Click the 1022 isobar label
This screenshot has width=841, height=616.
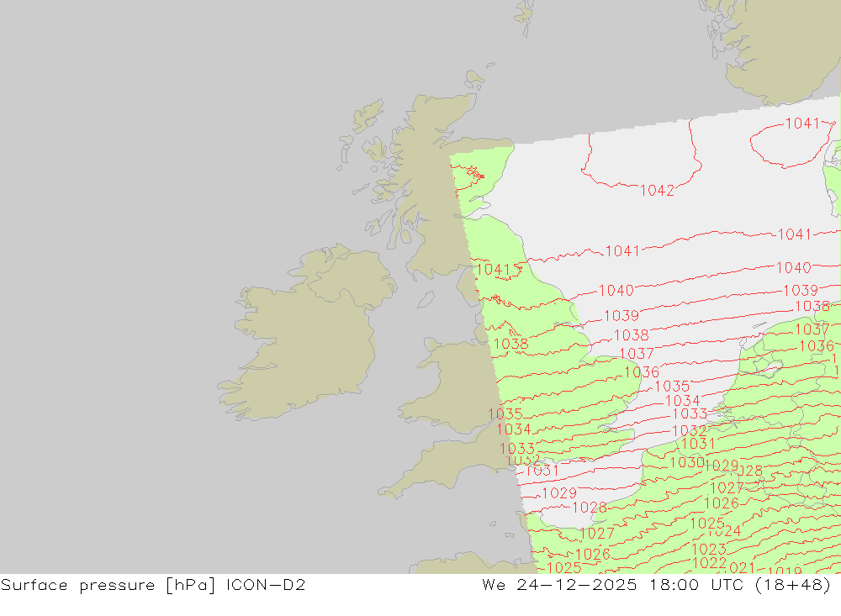(709, 563)
